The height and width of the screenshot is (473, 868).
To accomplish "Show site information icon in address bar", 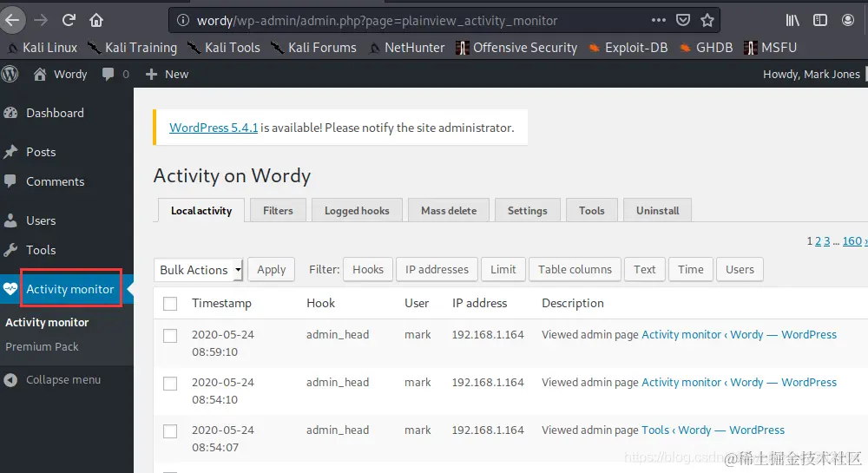I will [x=182, y=21].
